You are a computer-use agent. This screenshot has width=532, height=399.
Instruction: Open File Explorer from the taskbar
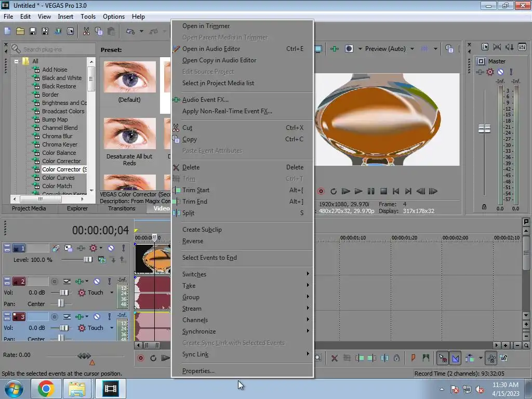77,389
